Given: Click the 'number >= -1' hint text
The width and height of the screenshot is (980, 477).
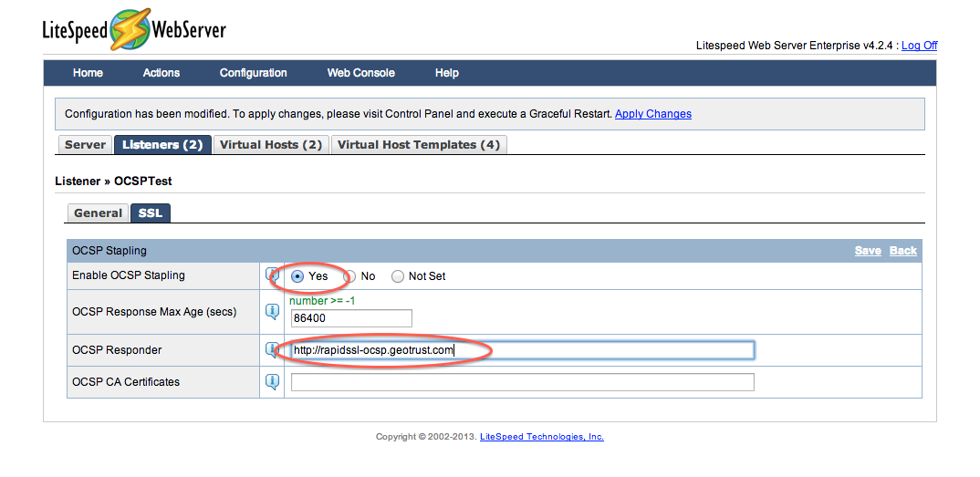Looking at the screenshot, I should [x=322, y=301].
